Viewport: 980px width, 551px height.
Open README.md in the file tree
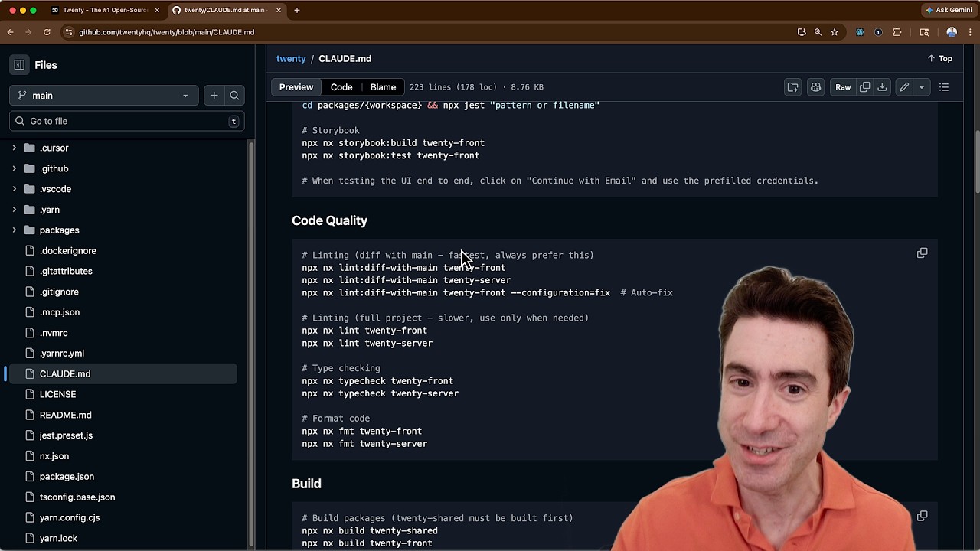(x=65, y=415)
